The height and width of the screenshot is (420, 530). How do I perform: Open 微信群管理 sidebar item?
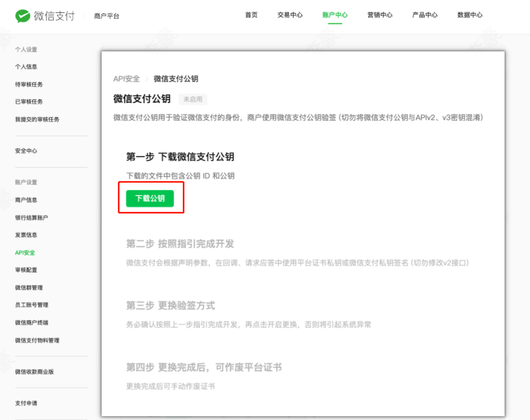pos(29,288)
